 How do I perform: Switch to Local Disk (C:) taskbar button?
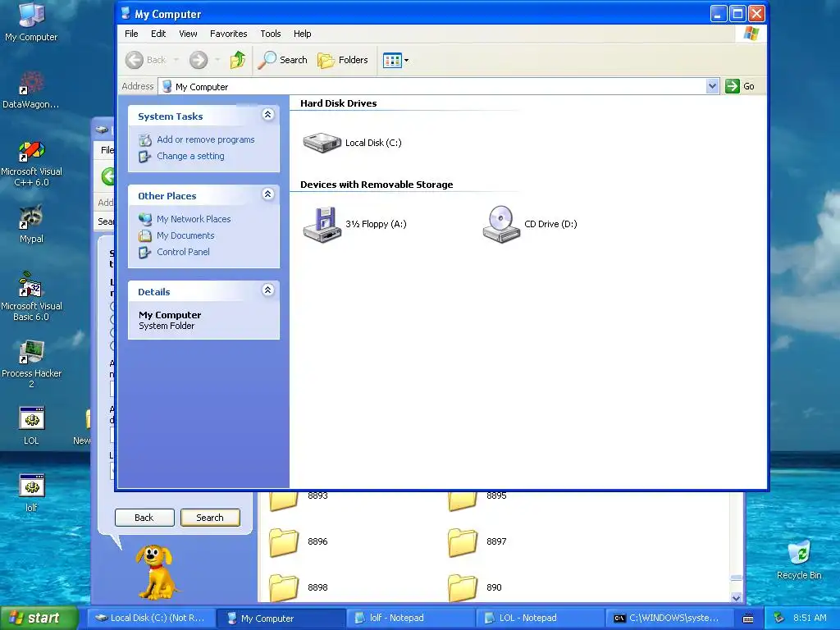click(x=151, y=619)
